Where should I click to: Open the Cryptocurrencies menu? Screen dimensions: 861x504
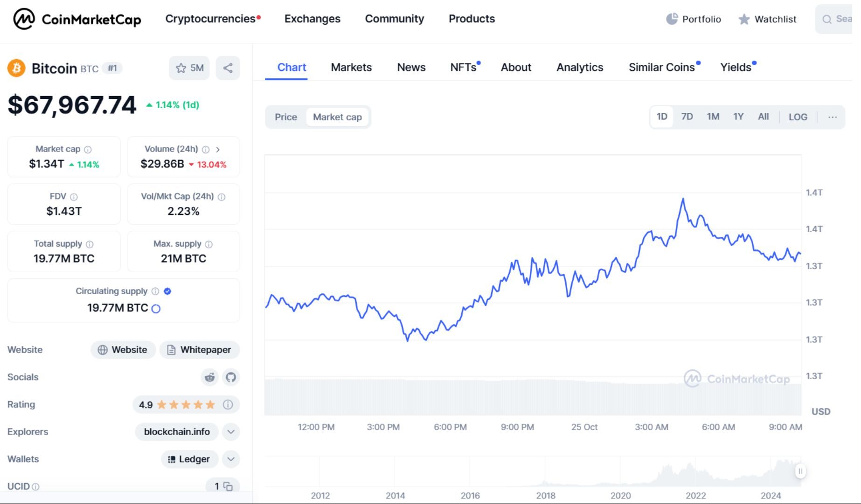click(x=209, y=19)
